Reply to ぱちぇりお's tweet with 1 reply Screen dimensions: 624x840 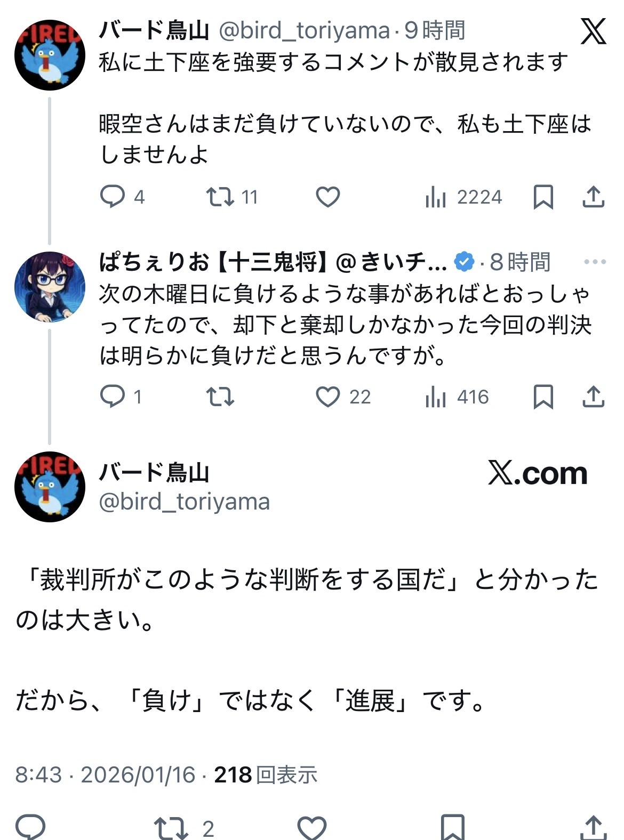click(113, 397)
